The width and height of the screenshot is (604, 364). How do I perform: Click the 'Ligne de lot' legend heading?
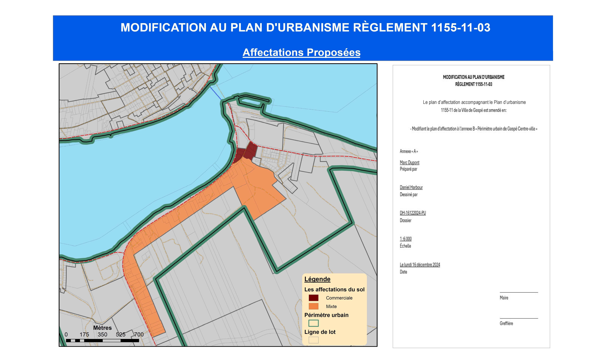point(320,332)
